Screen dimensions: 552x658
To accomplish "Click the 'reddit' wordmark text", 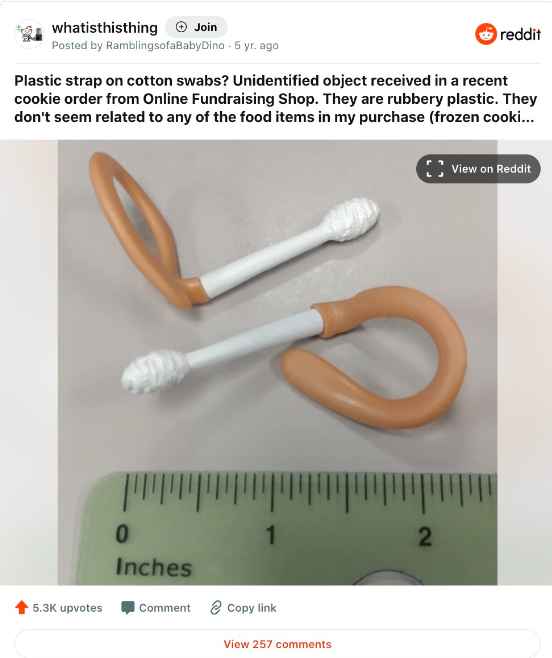I will 521,34.
